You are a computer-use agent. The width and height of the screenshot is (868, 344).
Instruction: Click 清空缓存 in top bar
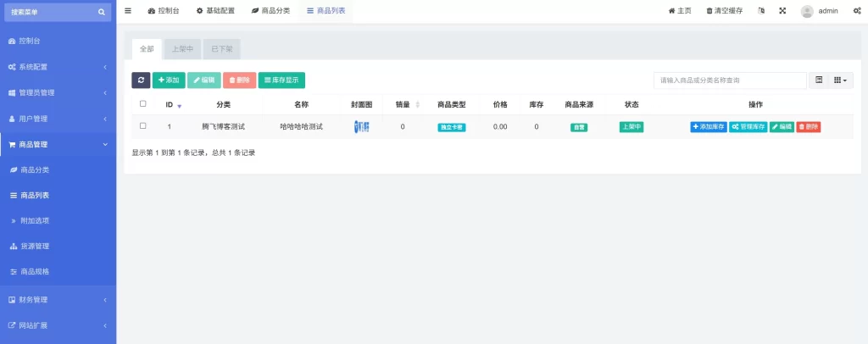click(724, 10)
